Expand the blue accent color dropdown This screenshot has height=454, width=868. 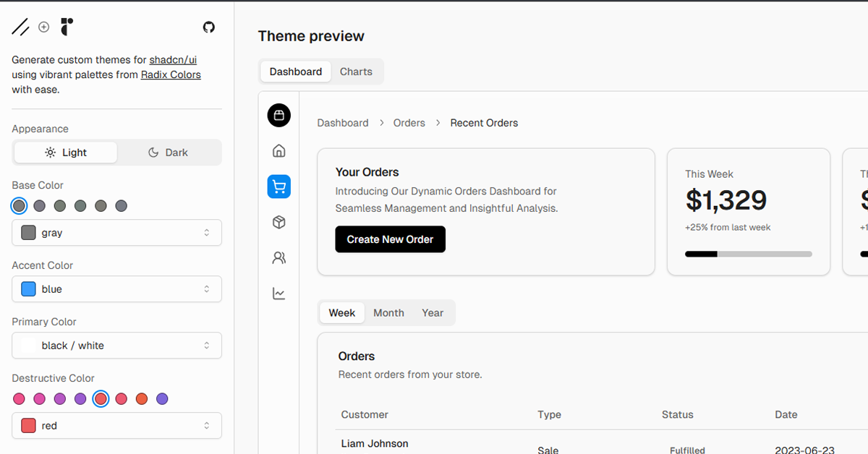tap(116, 289)
